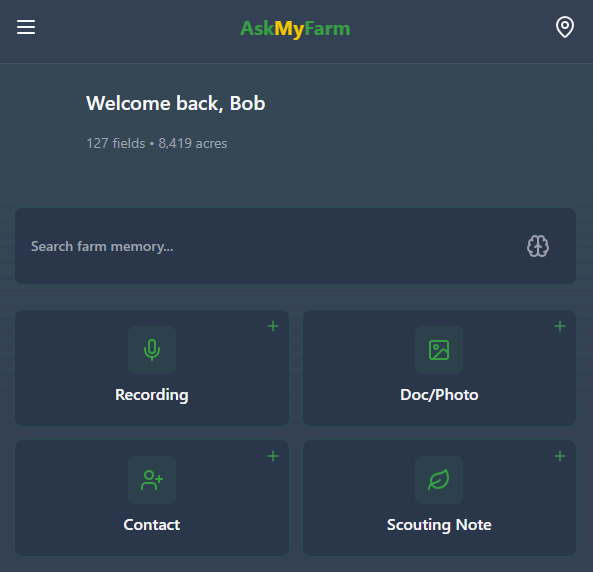Click the 127 fields • 8,419 acres text
Viewport: 593px width, 572px height.
157,143
